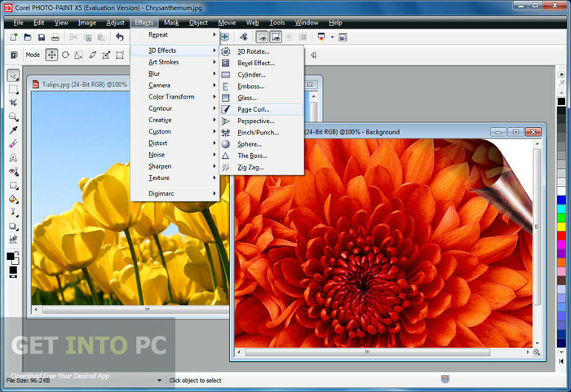Toggle the second mask marquee button
Image resolution: width=571 pixels, height=392 pixels.
pos(277,37)
